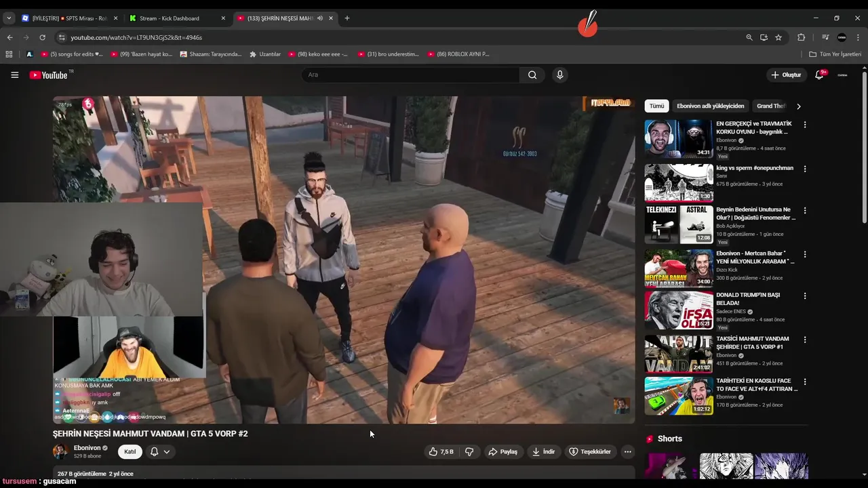Open the account avatar menu
The height and width of the screenshot is (488, 868).
(842, 75)
